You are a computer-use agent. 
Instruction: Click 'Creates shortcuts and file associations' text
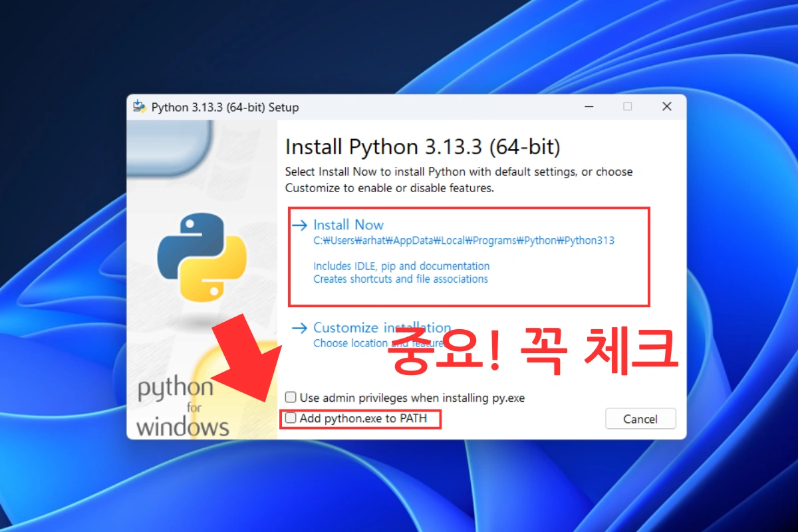400,279
